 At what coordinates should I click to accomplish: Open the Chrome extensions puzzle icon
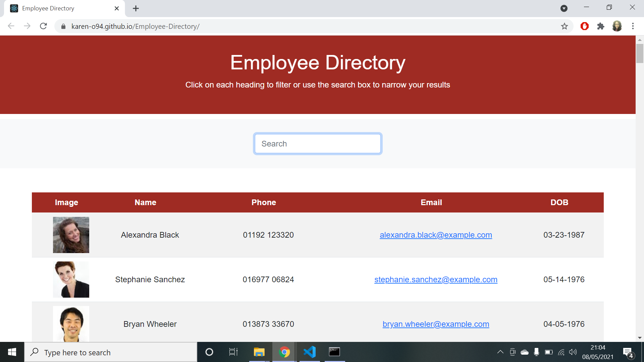pos(601,26)
